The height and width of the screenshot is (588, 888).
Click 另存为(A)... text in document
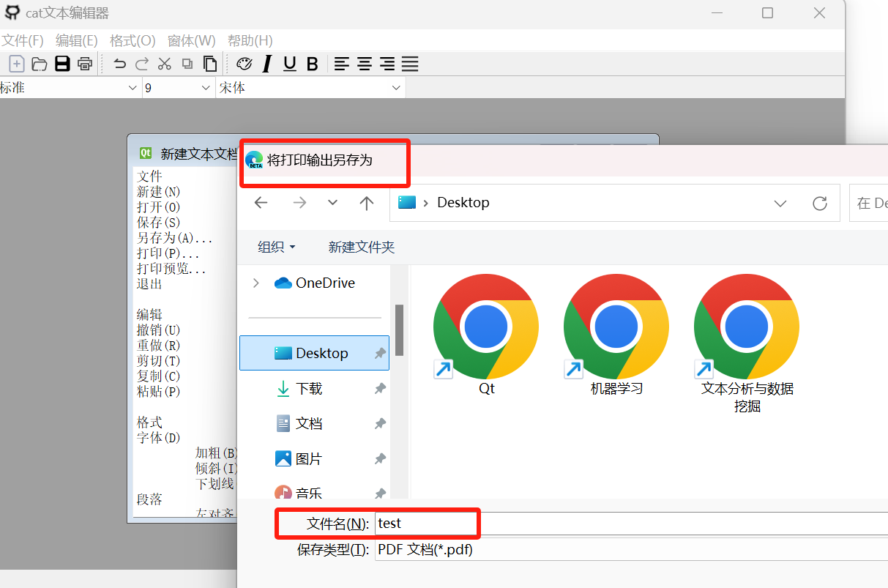point(175,238)
